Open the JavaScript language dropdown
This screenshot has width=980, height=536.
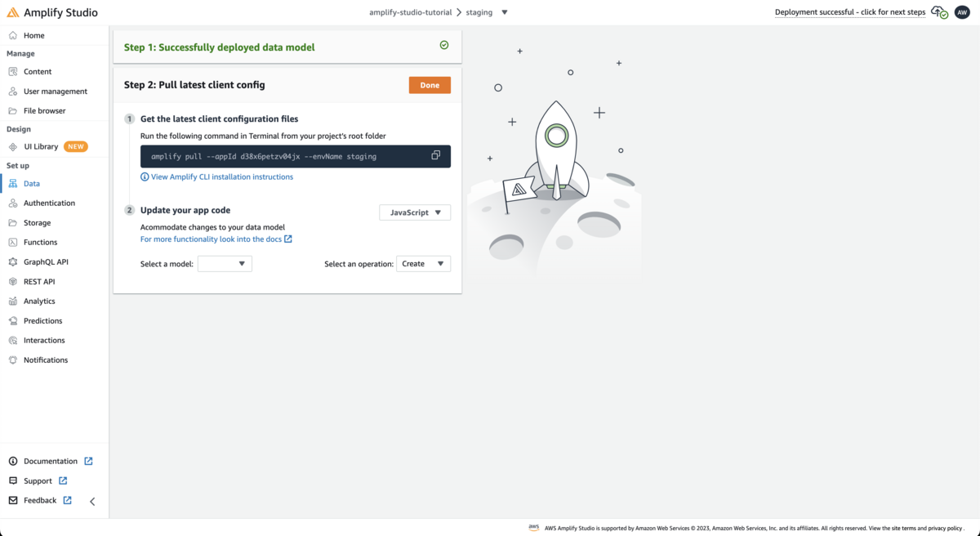pyautogui.click(x=415, y=212)
